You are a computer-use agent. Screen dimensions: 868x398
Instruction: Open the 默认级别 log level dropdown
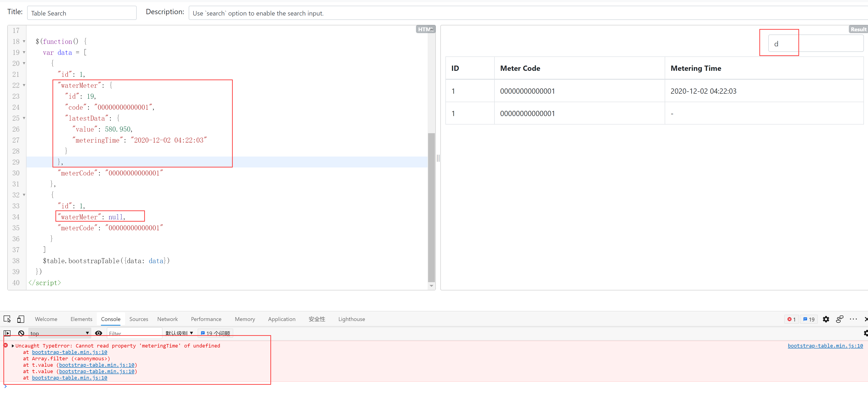pyautogui.click(x=179, y=333)
